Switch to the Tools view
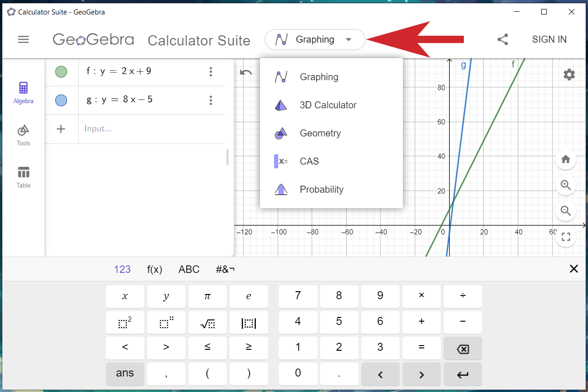 point(23,136)
